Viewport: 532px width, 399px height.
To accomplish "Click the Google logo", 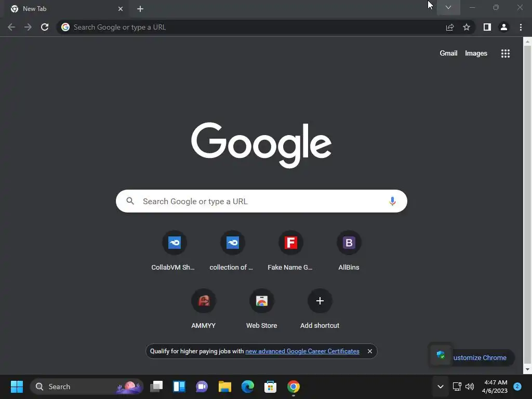I will pyautogui.click(x=261, y=145).
